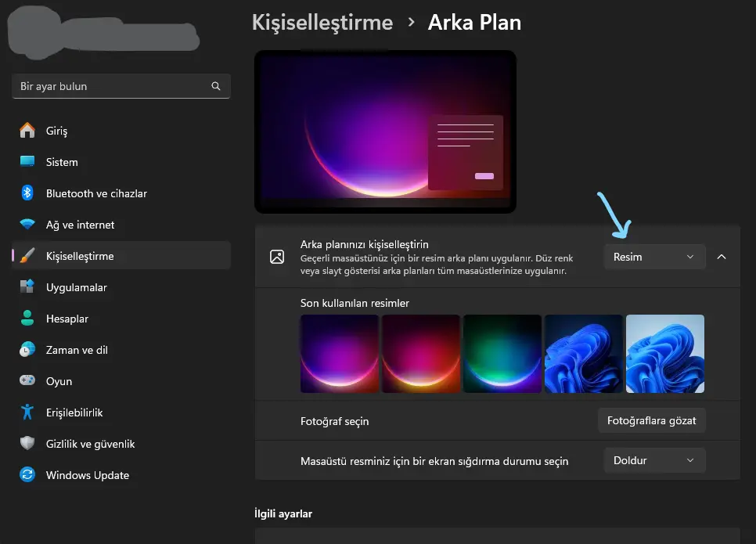Collapse the Arka planınızı kişiselleştirin section

coord(722,257)
